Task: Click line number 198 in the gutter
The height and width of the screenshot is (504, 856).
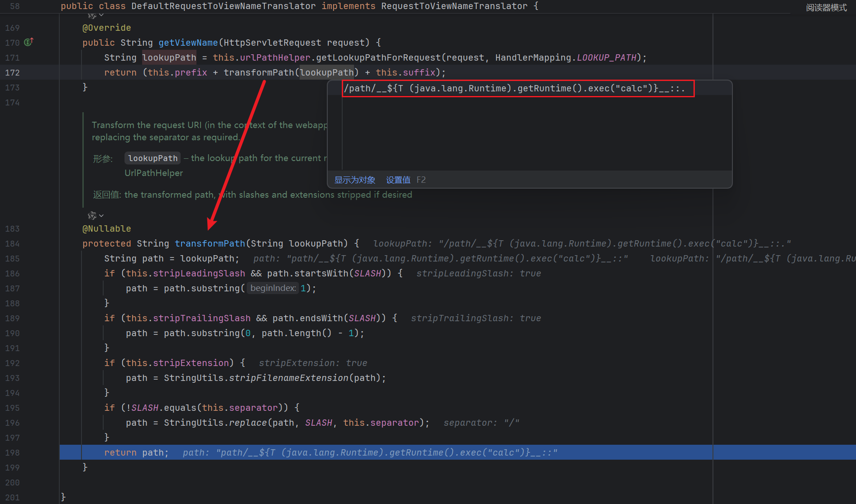Action: tap(12, 452)
